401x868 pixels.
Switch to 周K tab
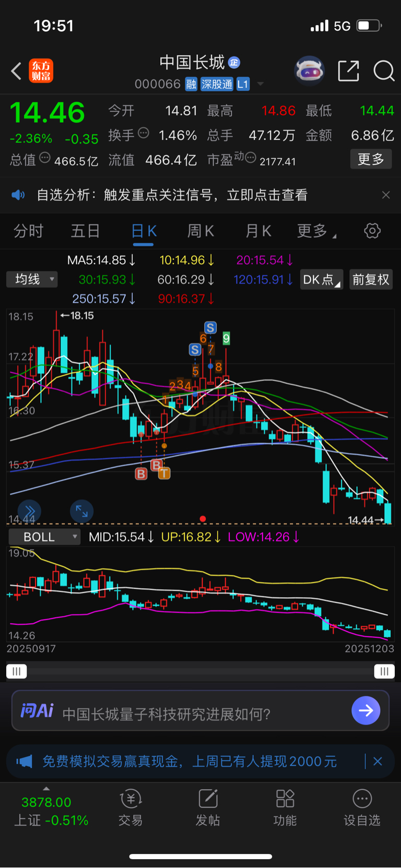[200, 231]
